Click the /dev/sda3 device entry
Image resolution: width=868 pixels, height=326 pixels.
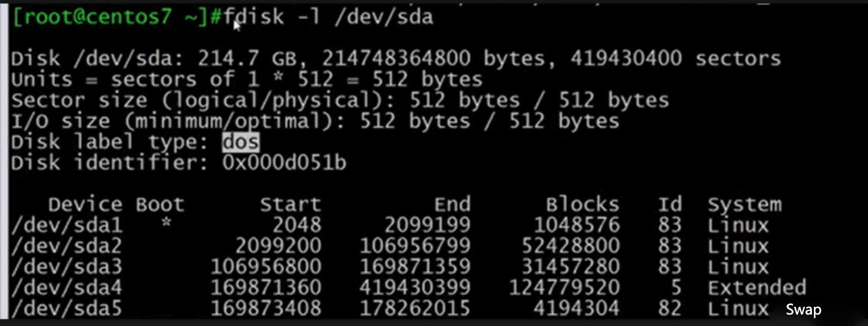67,267
